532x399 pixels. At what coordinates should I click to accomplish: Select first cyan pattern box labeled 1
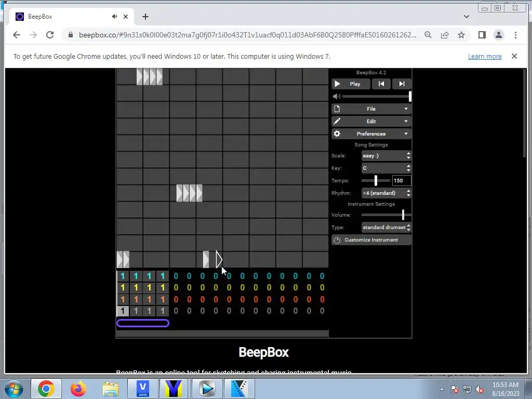pyautogui.click(x=123, y=276)
